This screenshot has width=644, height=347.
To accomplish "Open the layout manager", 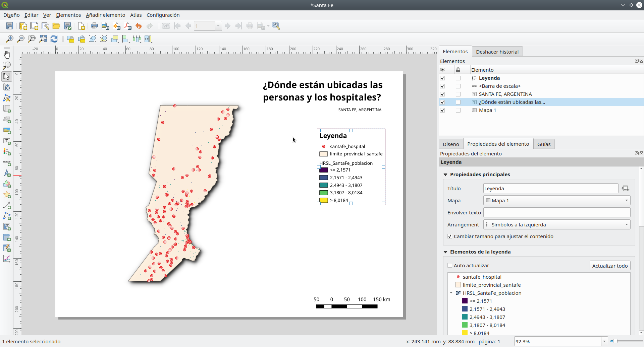I will point(45,26).
